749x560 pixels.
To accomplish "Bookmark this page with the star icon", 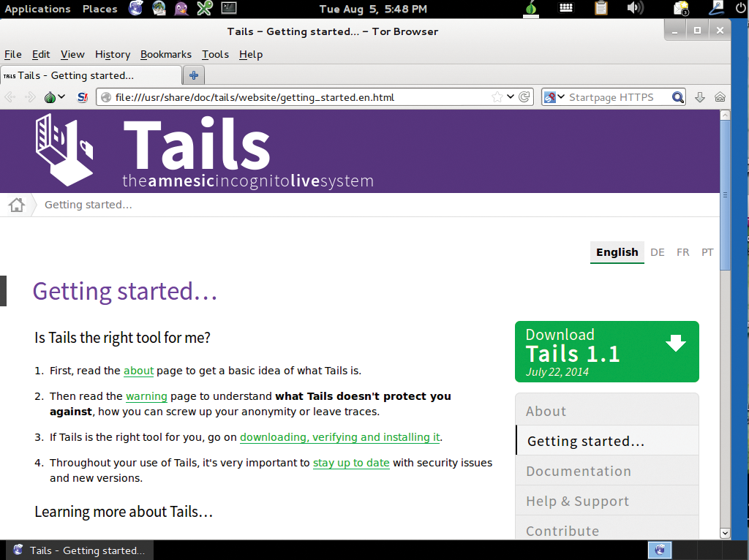I will tap(497, 97).
